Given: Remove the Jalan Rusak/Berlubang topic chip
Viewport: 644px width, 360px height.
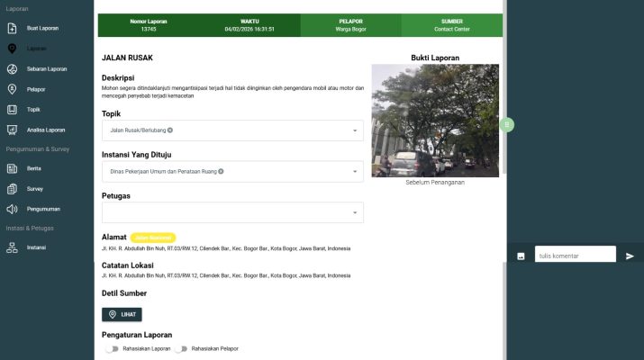Looking at the screenshot, I should [170, 130].
